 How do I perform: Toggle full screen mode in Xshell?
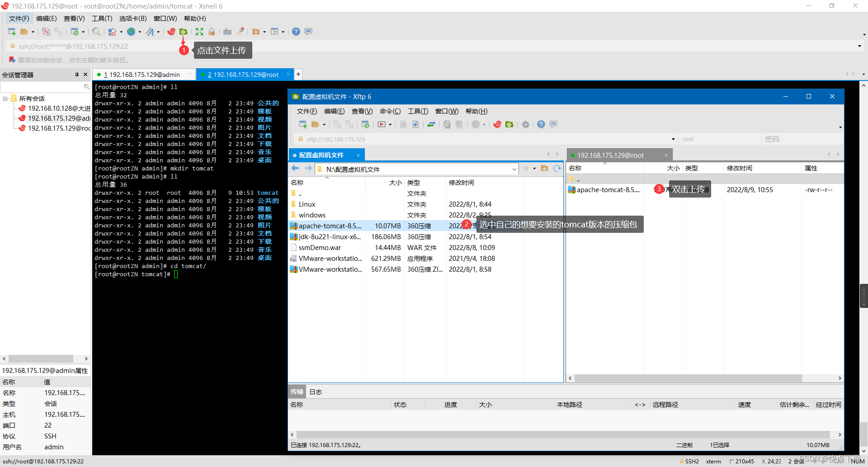click(199, 32)
